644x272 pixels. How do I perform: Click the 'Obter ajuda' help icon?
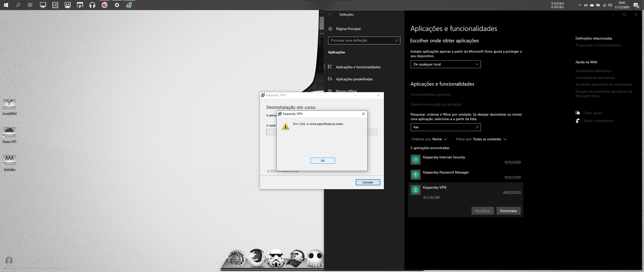[578, 113]
